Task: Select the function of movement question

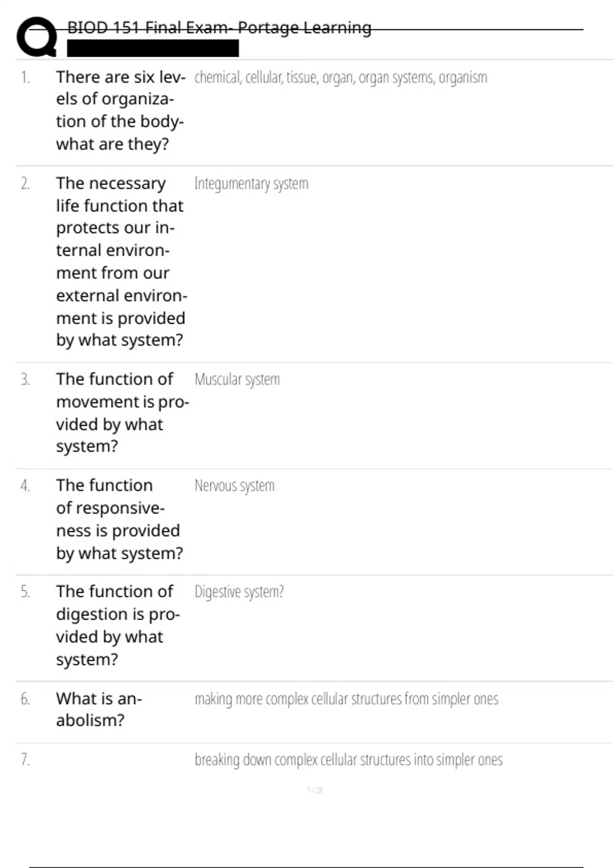Action: [122, 413]
